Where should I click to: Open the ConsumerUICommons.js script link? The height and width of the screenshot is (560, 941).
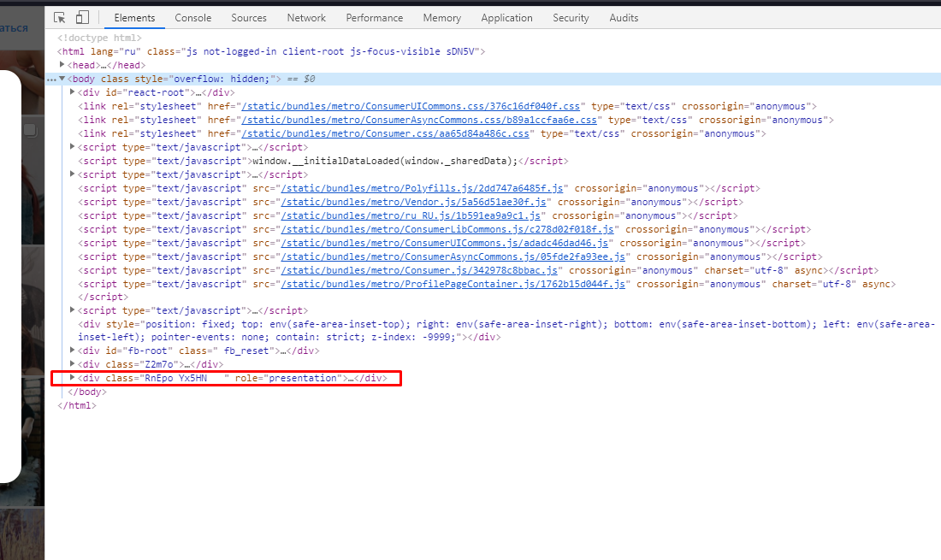click(445, 243)
